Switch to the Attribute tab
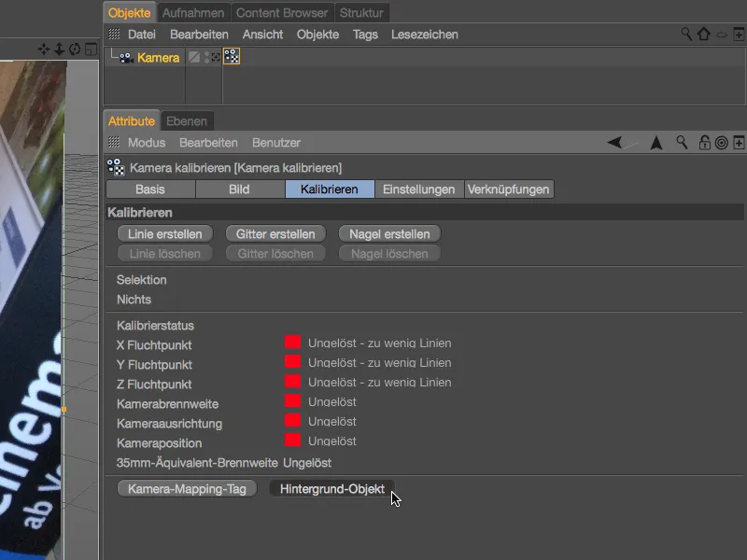Screen dimensions: 747x560 click(132, 121)
